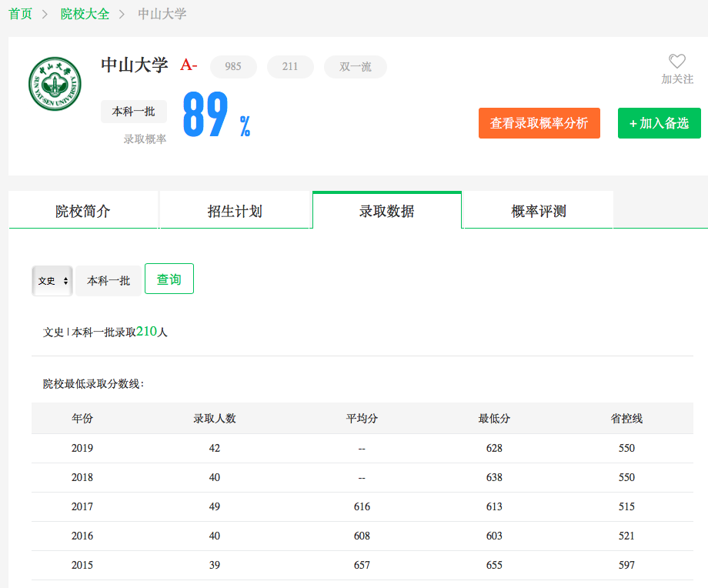Click the 本科一批 label under the university name
The height and width of the screenshot is (588, 708).
pos(134,112)
